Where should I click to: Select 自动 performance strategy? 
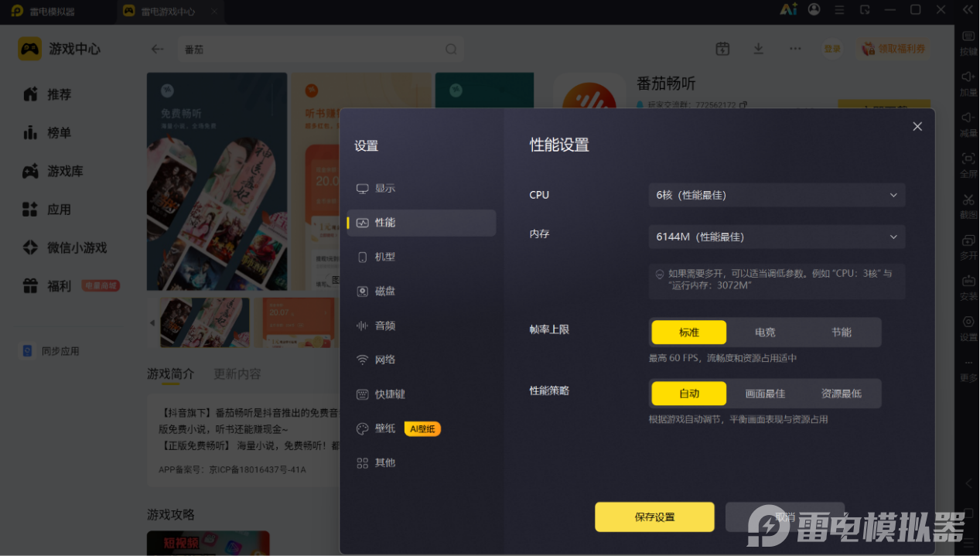tap(689, 394)
